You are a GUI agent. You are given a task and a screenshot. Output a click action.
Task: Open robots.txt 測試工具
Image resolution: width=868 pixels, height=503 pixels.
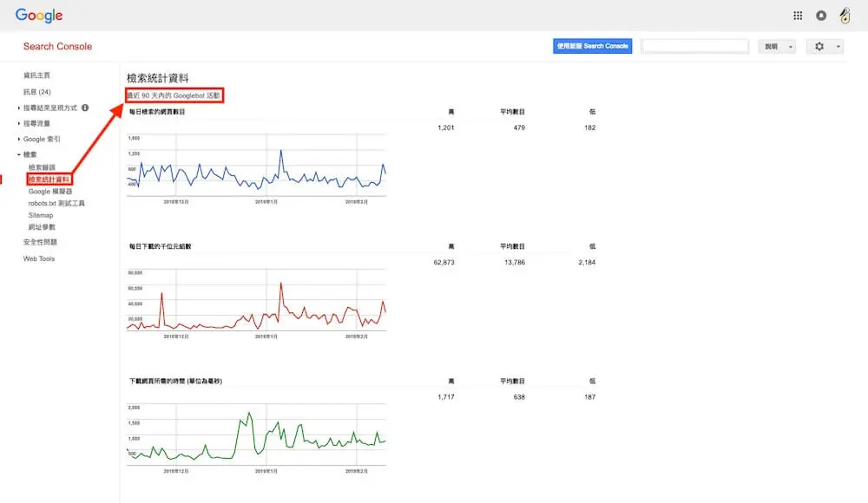[56, 204]
